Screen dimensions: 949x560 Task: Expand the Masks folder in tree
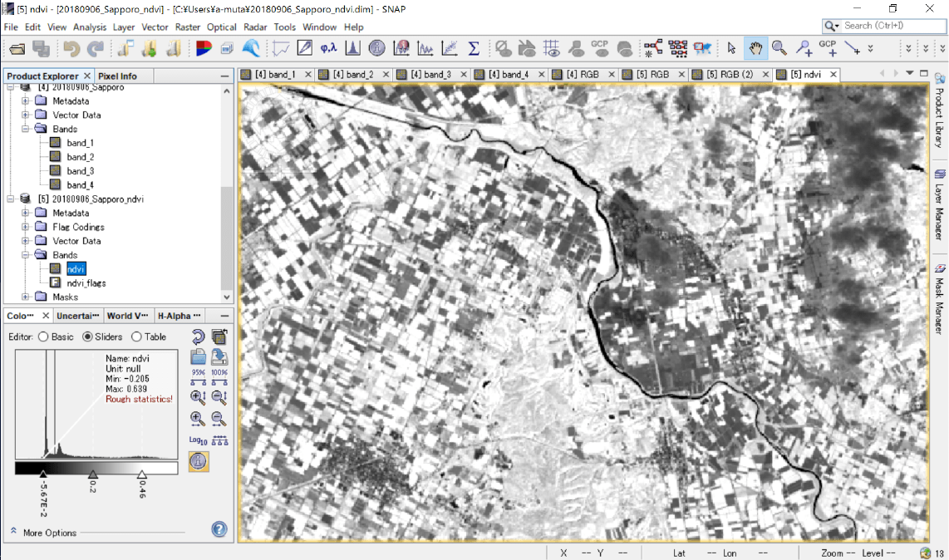pyautogui.click(x=26, y=297)
